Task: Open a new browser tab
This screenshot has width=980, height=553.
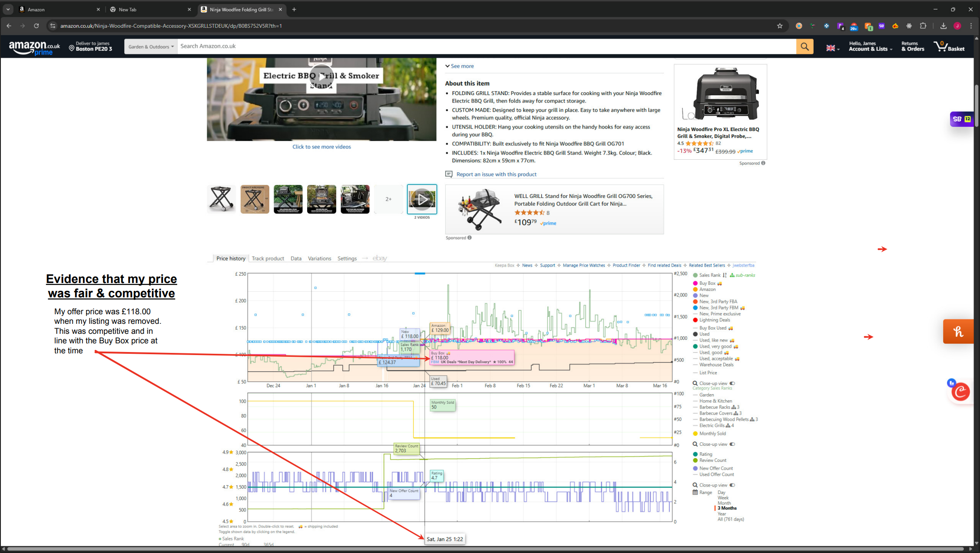Action: 294,9
